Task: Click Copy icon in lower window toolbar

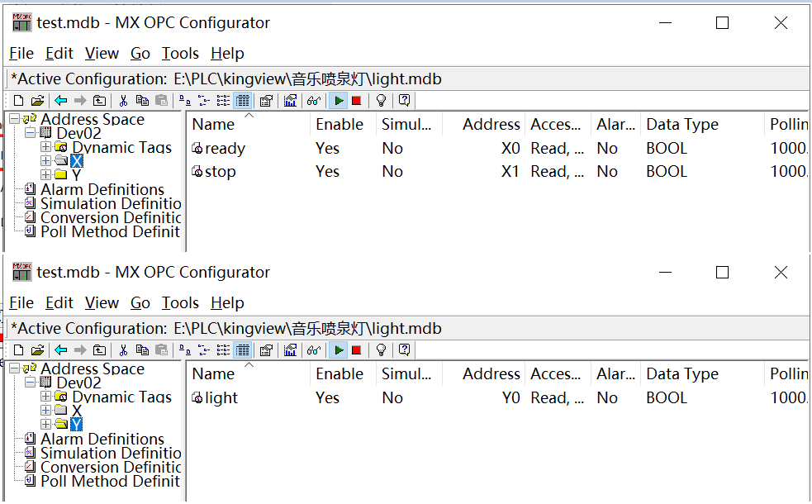Action: pos(142,350)
